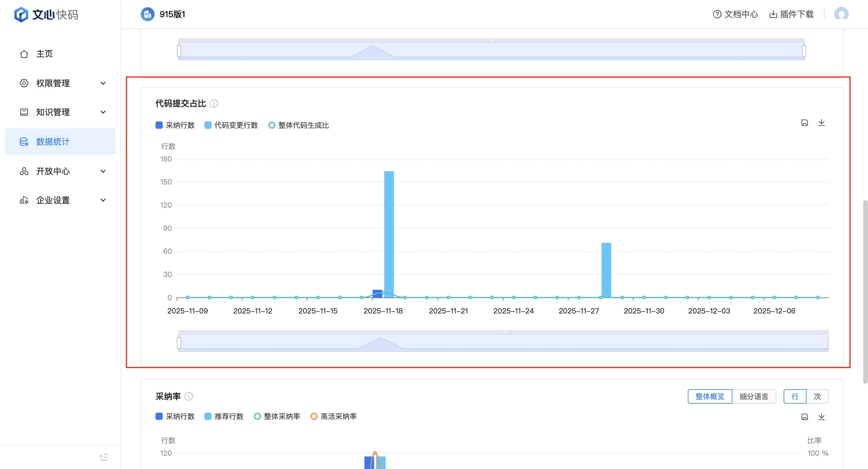Open the user avatar in top right

pos(841,14)
